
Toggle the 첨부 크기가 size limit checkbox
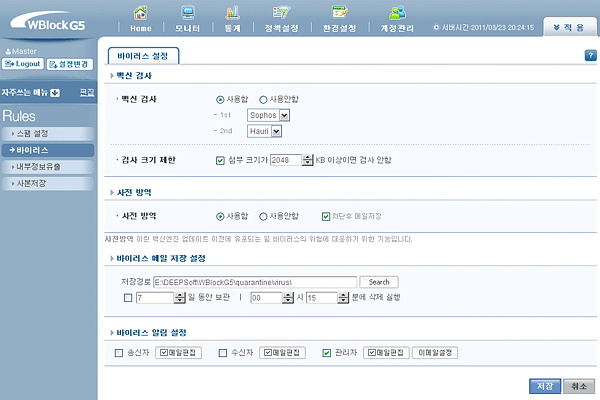click(x=220, y=160)
